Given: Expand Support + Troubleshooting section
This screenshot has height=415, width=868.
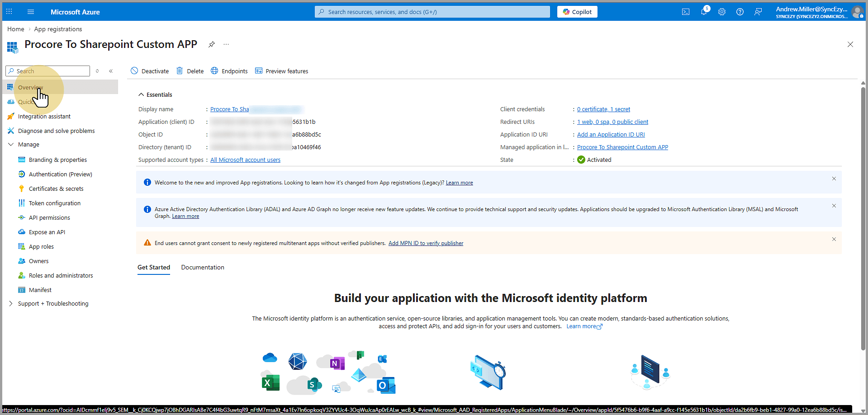Looking at the screenshot, I should pyautogui.click(x=11, y=303).
